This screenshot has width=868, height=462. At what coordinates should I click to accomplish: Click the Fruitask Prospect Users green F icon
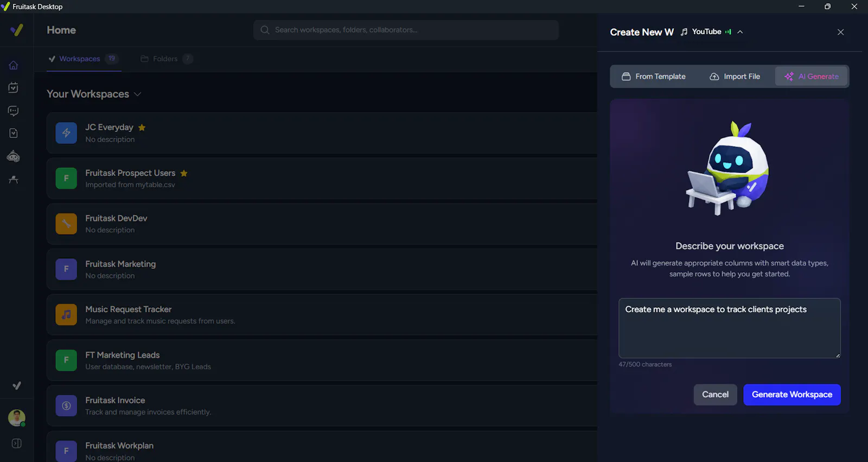(66, 179)
